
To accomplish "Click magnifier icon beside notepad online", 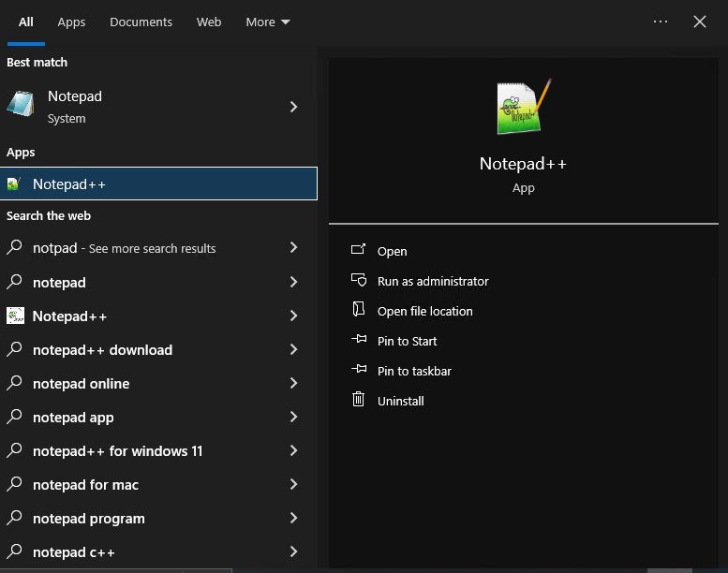I will (x=14, y=382).
